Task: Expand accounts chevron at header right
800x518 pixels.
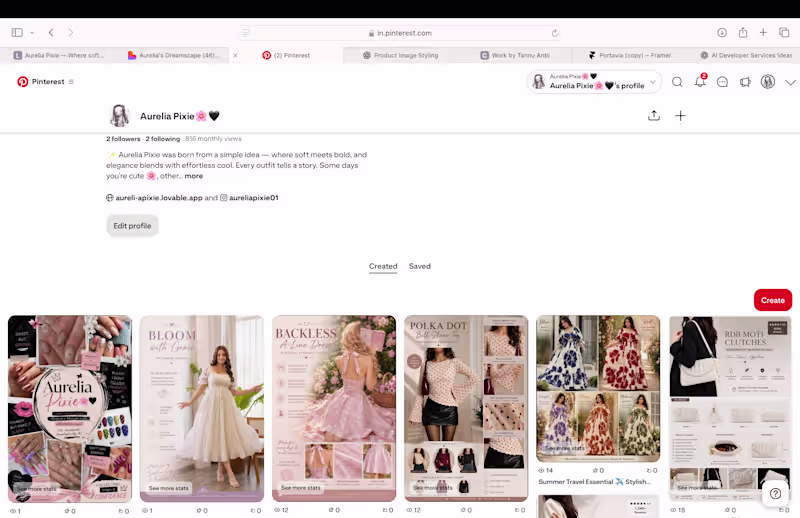Action: [x=790, y=82]
